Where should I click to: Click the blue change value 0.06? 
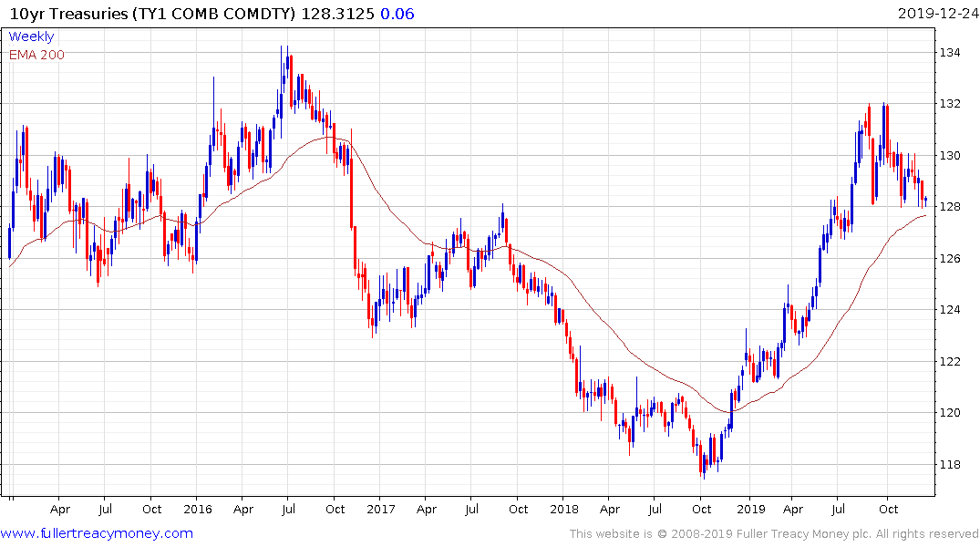click(397, 14)
